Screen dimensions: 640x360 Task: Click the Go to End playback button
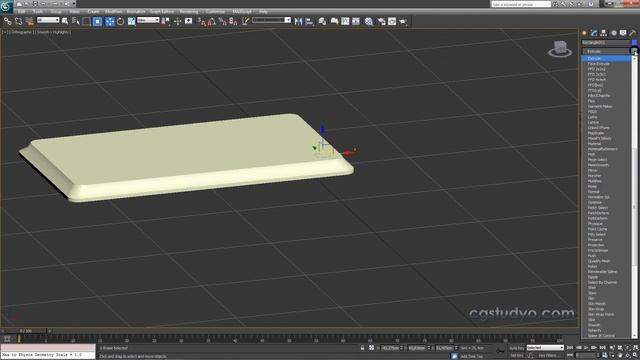coord(602,348)
